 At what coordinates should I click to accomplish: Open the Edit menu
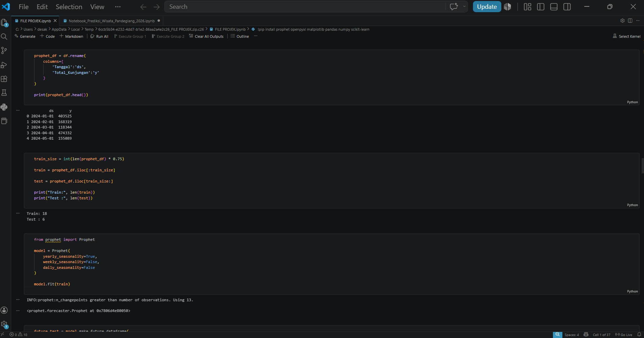(x=42, y=7)
